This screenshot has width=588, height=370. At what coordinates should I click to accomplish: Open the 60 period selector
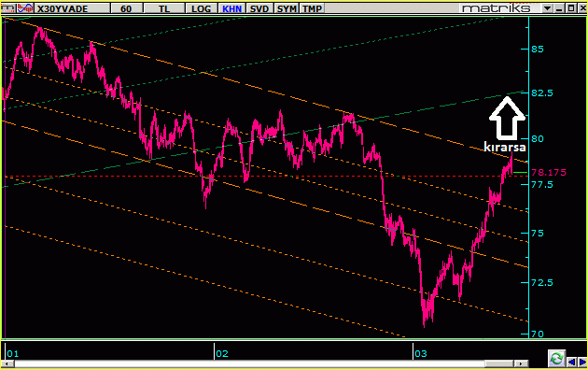(x=126, y=8)
